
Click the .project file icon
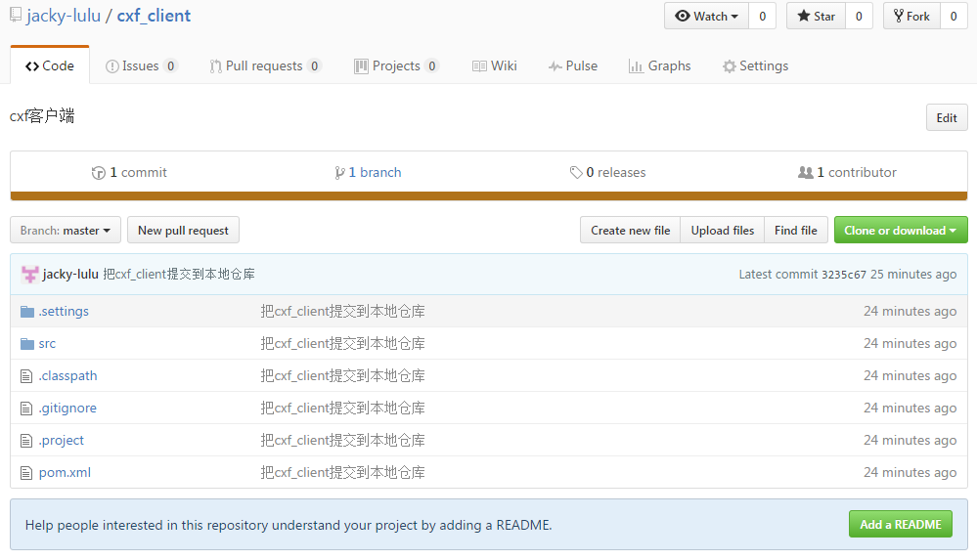[26, 441]
